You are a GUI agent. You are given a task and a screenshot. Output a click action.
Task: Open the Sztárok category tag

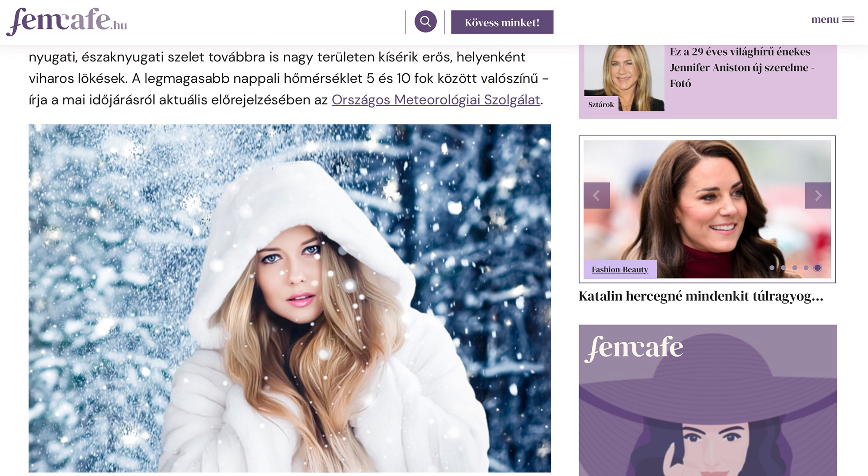coord(601,104)
